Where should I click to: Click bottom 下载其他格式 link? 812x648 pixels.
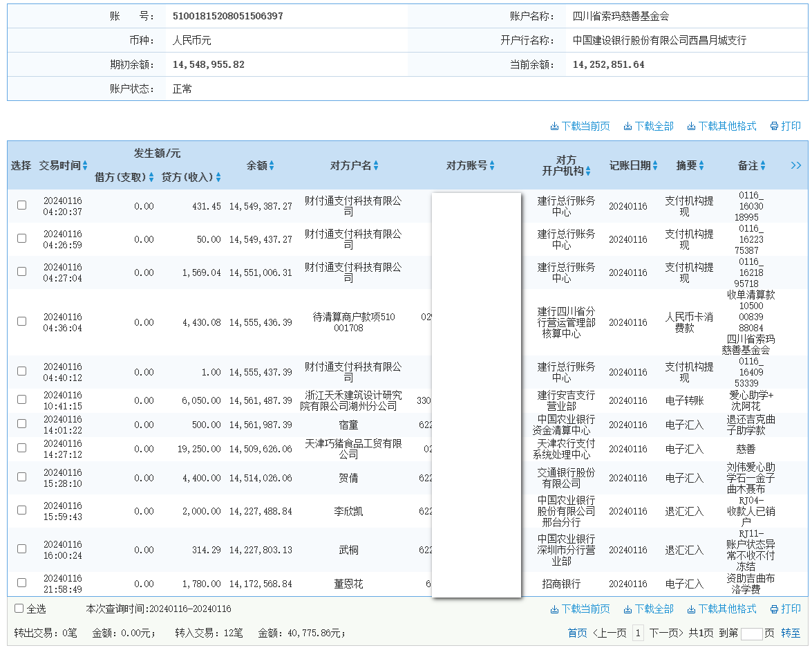coord(722,609)
